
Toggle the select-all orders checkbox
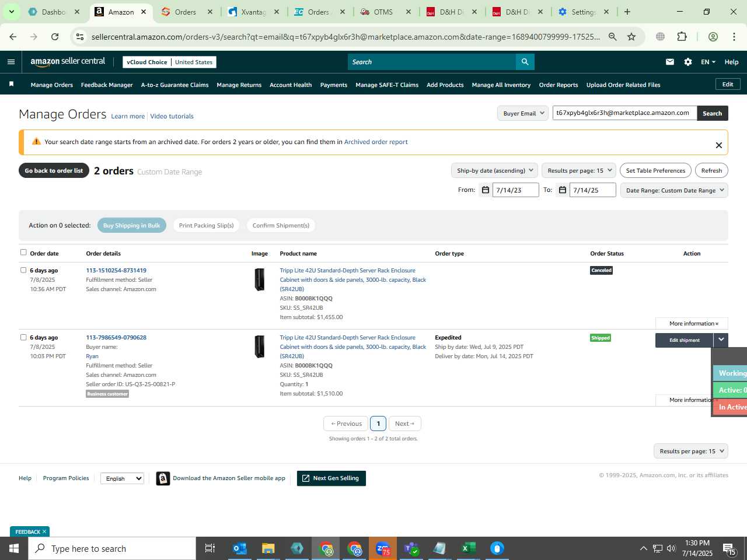(23, 253)
